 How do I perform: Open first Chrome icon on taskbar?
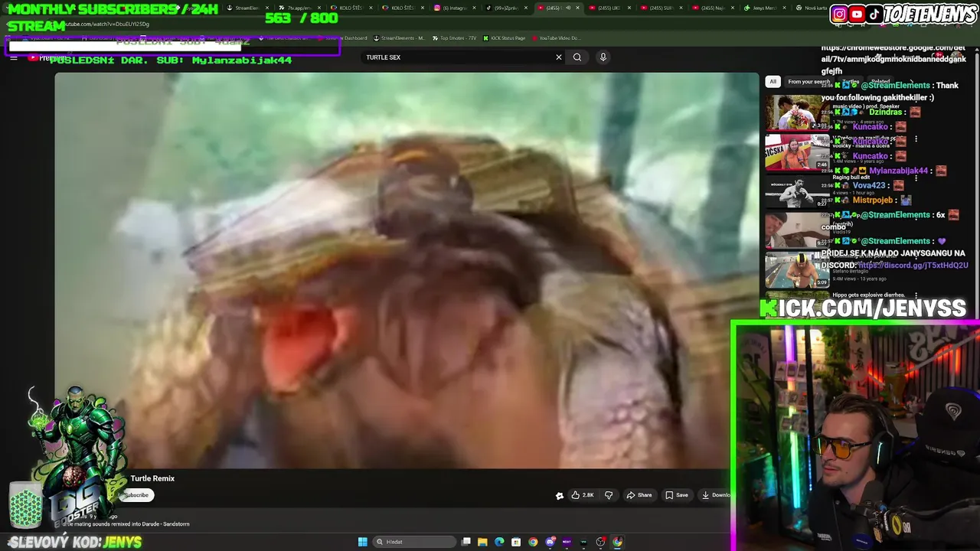click(533, 542)
